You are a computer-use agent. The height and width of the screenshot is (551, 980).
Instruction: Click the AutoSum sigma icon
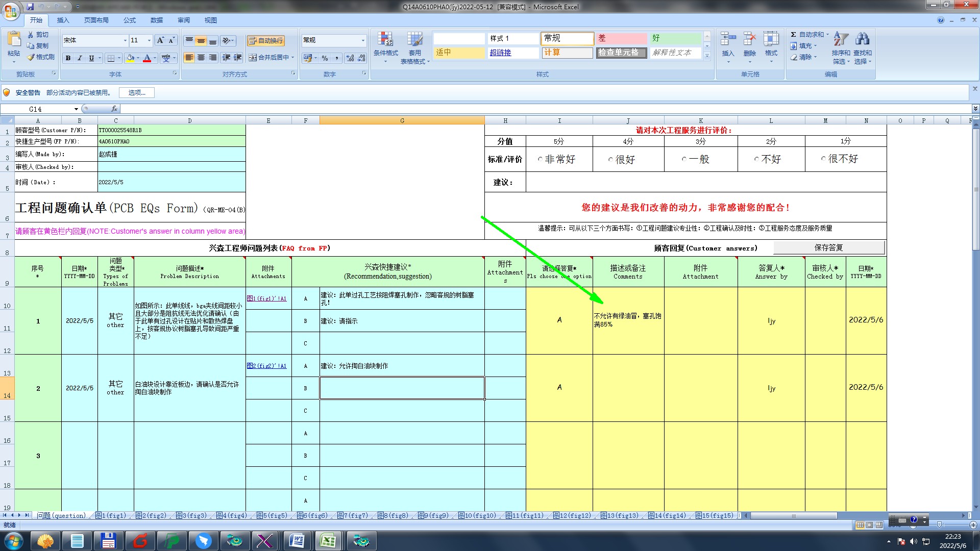click(794, 35)
